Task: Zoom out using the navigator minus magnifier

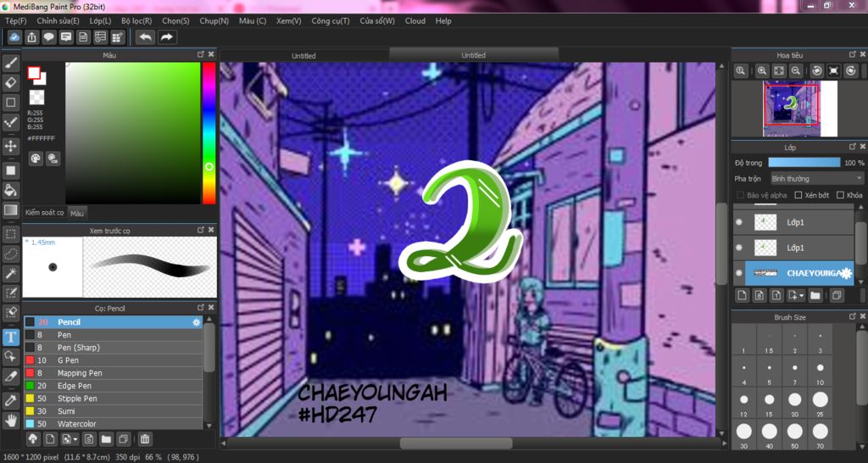Action: [795, 71]
